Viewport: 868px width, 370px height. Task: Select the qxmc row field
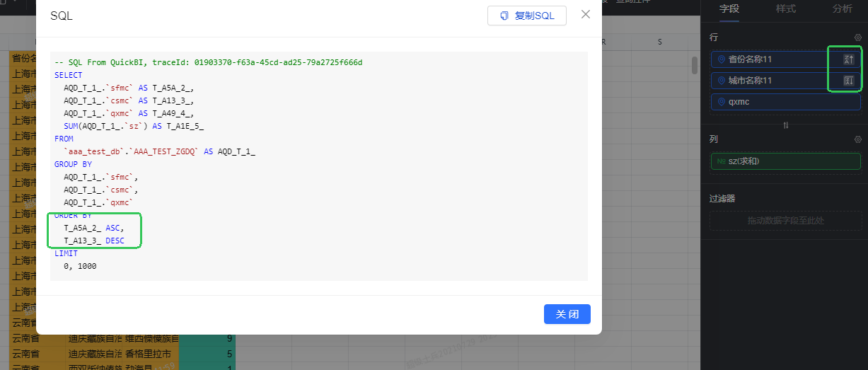(x=785, y=102)
